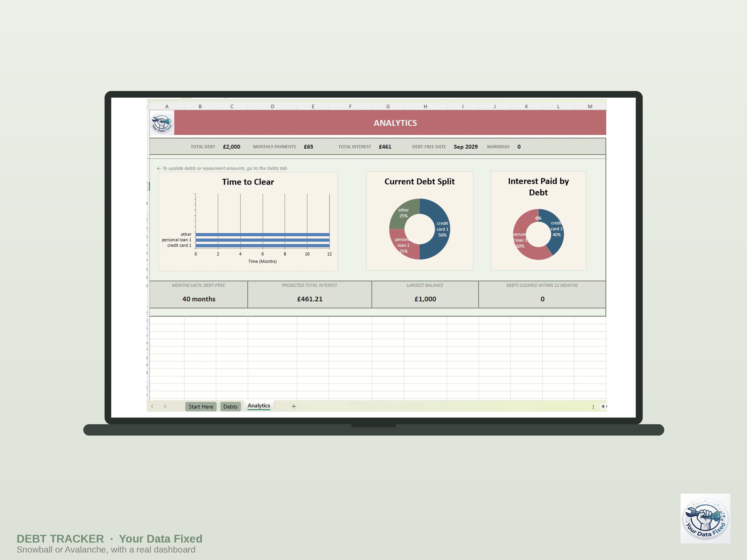This screenshot has width=747, height=560.
Task: Click the Current Debt Split chart title
Action: (x=420, y=182)
